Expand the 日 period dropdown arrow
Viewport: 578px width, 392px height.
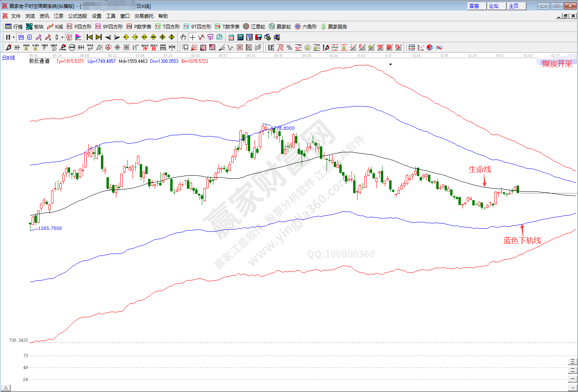point(13,38)
